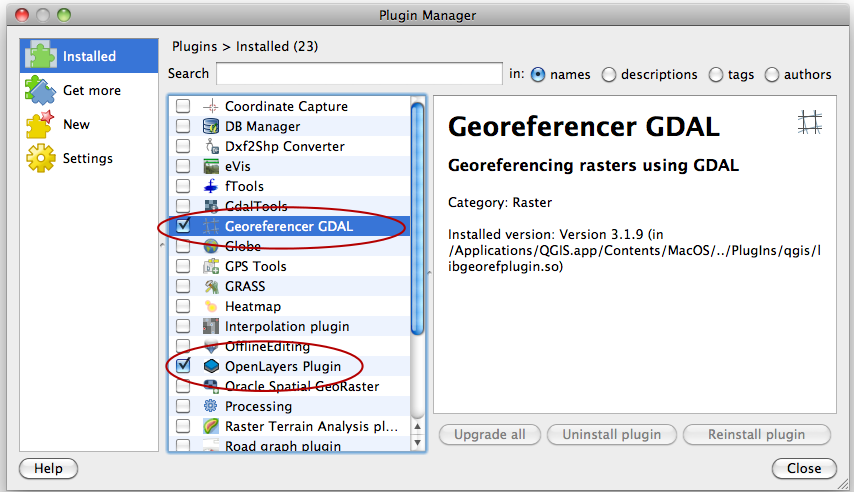Click into the Search text field
Screen dimensions: 854x492
pyautogui.click(x=359, y=74)
